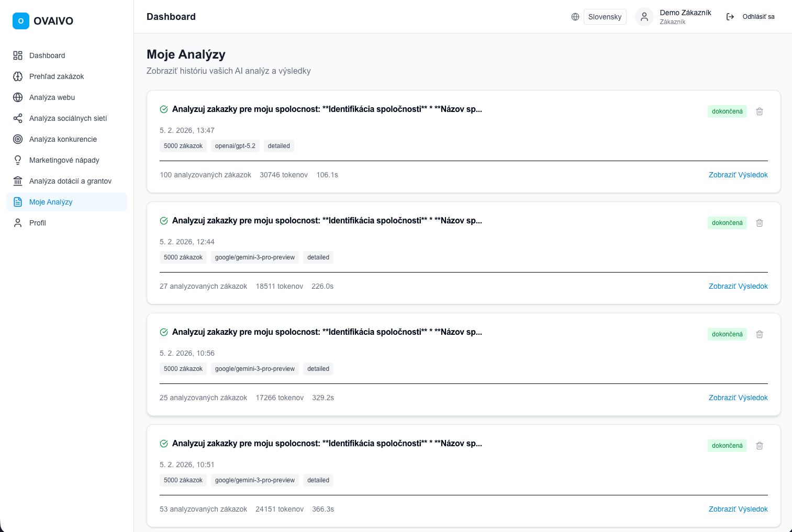The height and width of the screenshot is (532, 792).
Task: Delete the 12:44 analysis with trash icon
Action: [x=760, y=223]
